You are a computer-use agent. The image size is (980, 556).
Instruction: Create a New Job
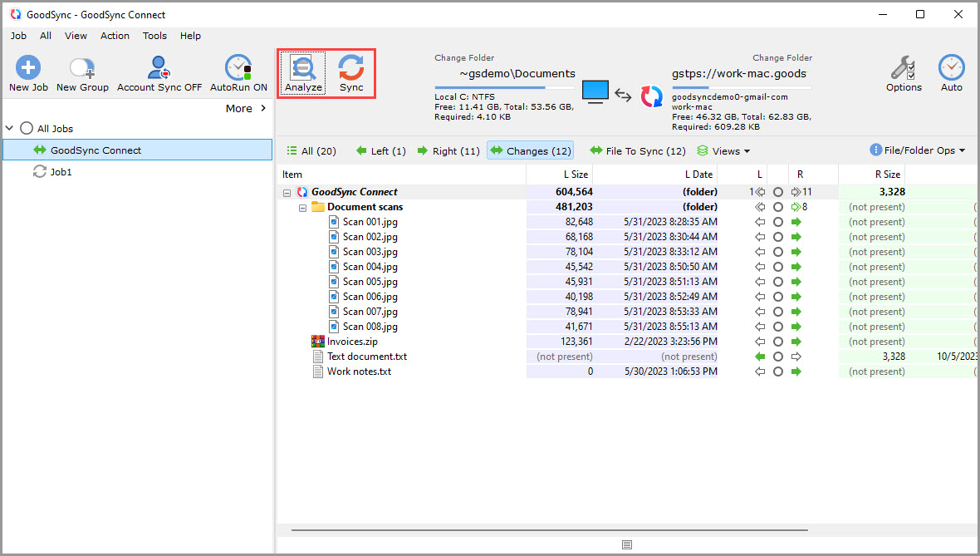tap(27, 71)
